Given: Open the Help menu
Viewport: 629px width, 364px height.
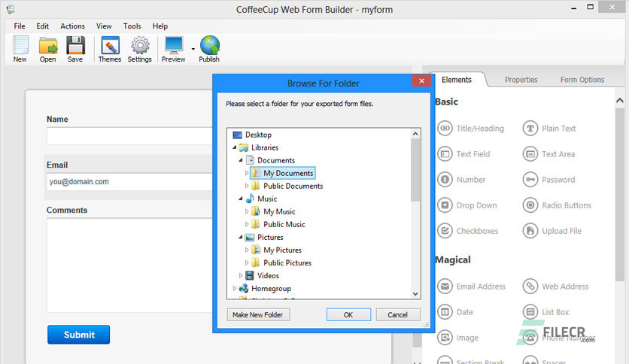Looking at the screenshot, I should coord(160,26).
